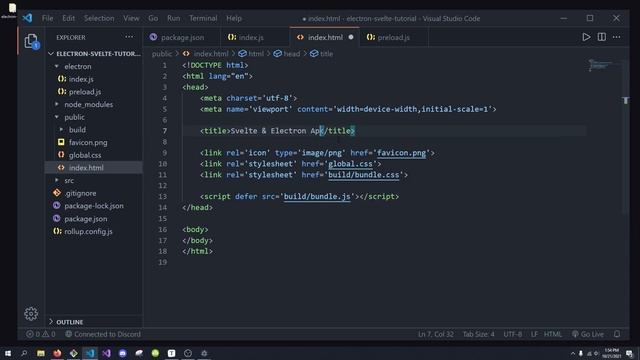
Task: Follow the build/bundle.css link in the code
Action: [364, 175]
